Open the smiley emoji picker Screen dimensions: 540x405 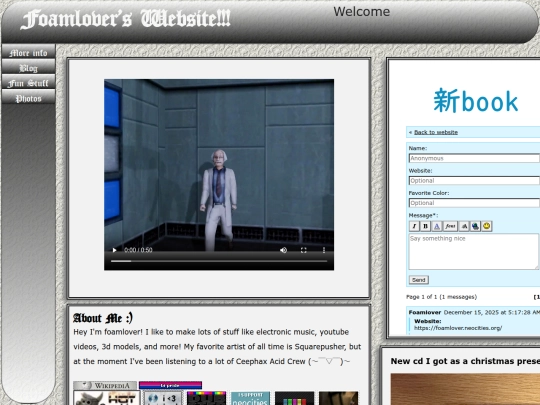[x=487, y=226]
